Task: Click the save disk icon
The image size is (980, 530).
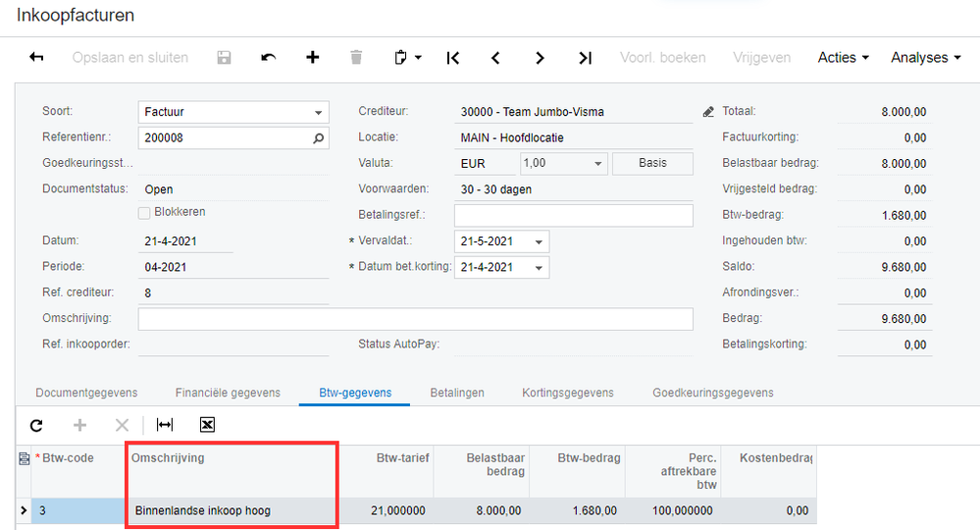Action: (x=224, y=58)
